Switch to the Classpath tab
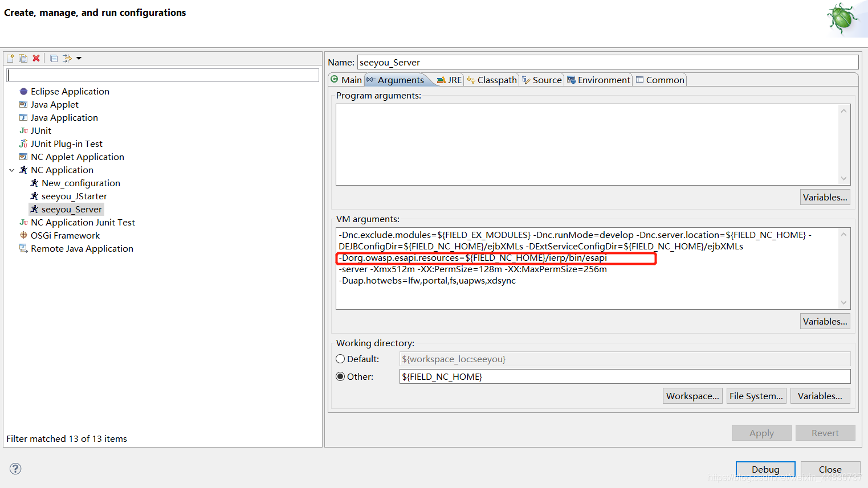Image resolution: width=868 pixels, height=488 pixels. pyautogui.click(x=495, y=80)
